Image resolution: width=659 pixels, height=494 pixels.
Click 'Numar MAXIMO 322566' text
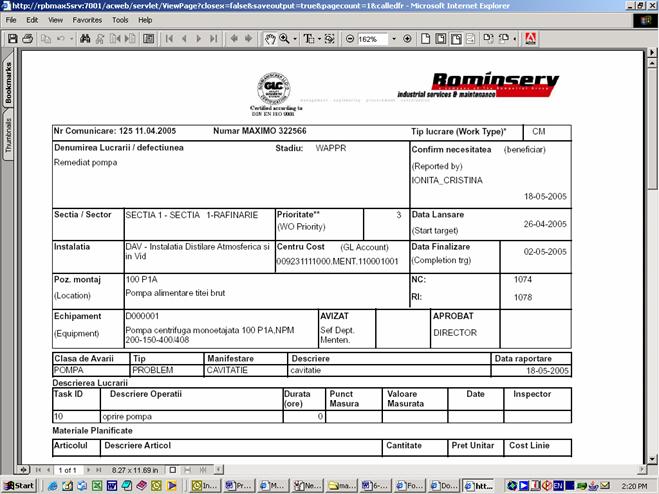[x=259, y=131]
